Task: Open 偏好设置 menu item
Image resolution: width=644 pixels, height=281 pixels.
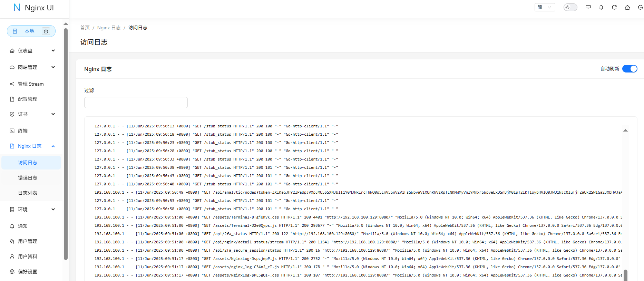Action: coord(31,272)
